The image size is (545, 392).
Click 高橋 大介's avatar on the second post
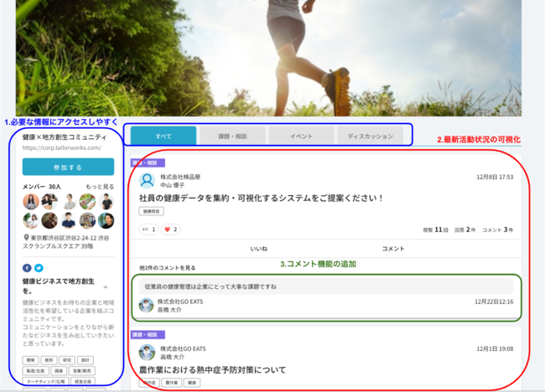pyautogui.click(x=147, y=352)
